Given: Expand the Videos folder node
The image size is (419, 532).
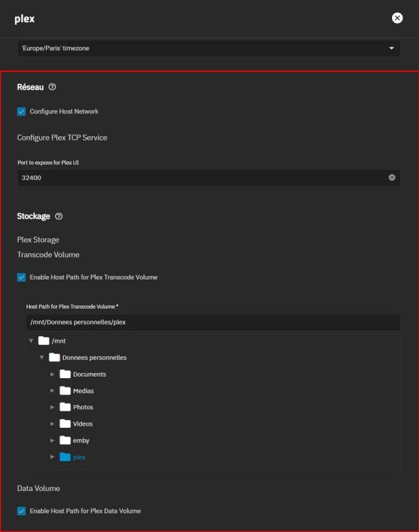Looking at the screenshot, I should [x=53, y=423].
